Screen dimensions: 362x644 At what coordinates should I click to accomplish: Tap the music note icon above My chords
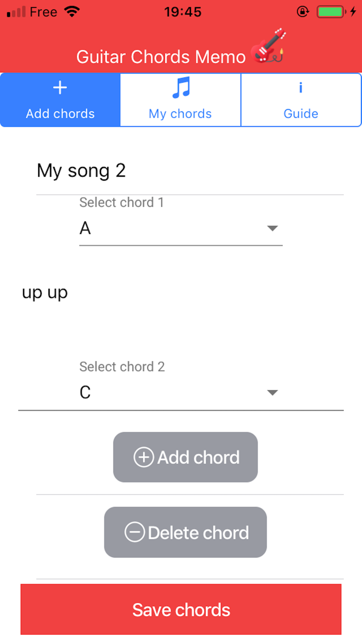[180, 87]
